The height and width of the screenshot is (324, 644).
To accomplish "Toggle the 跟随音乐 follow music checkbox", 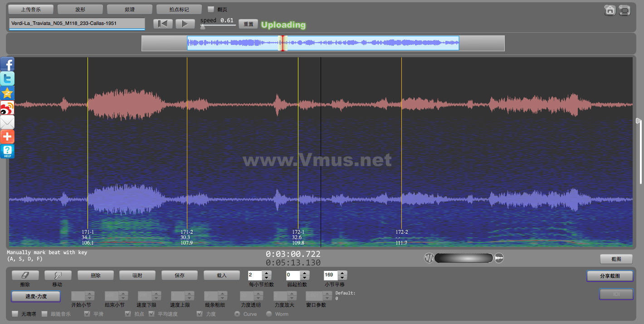I will (44, 314).
